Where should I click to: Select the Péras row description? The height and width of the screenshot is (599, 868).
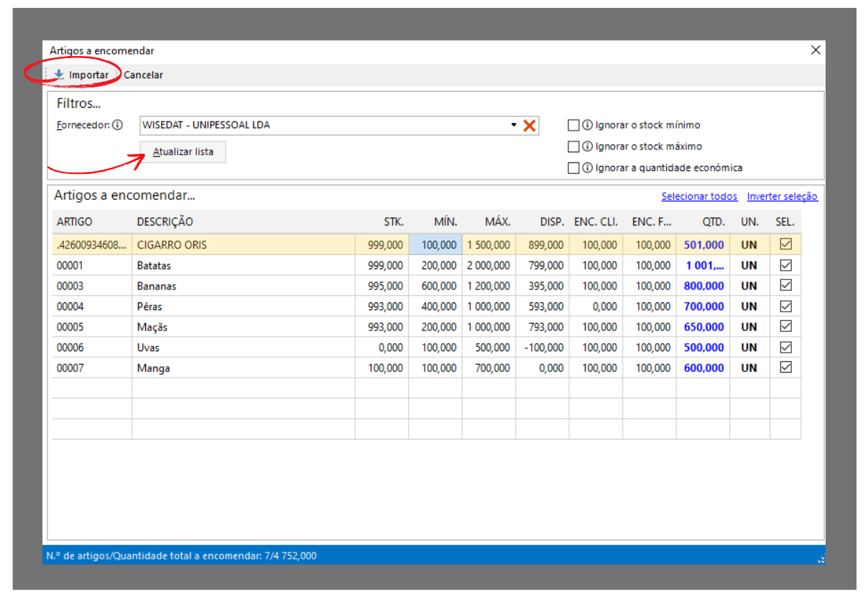coord(244,306)
